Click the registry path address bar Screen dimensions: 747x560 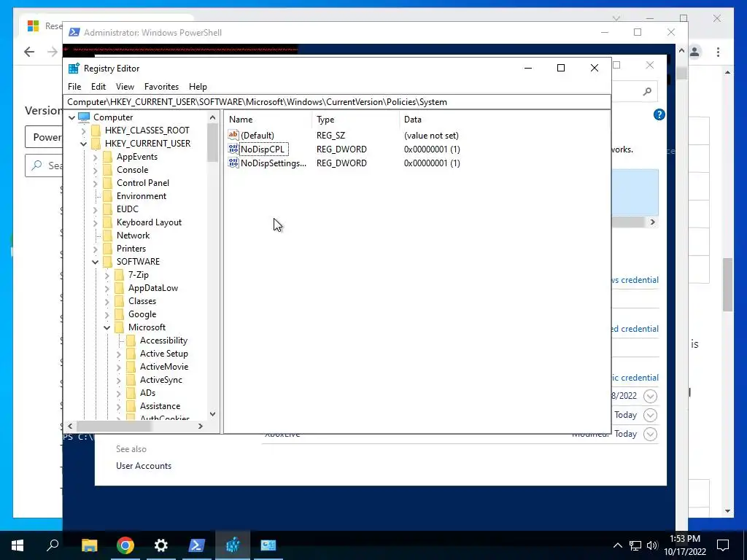[x=337, y=102]
